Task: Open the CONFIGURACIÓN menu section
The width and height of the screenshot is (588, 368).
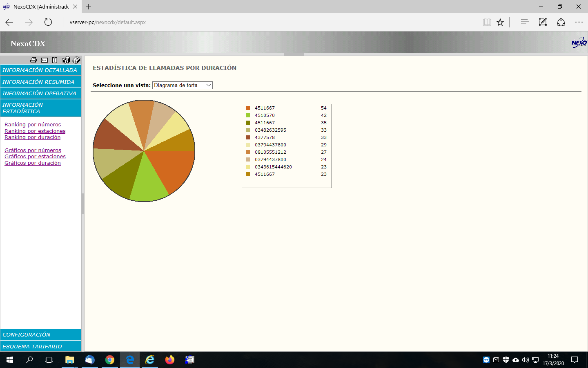Action: [41, 334]
